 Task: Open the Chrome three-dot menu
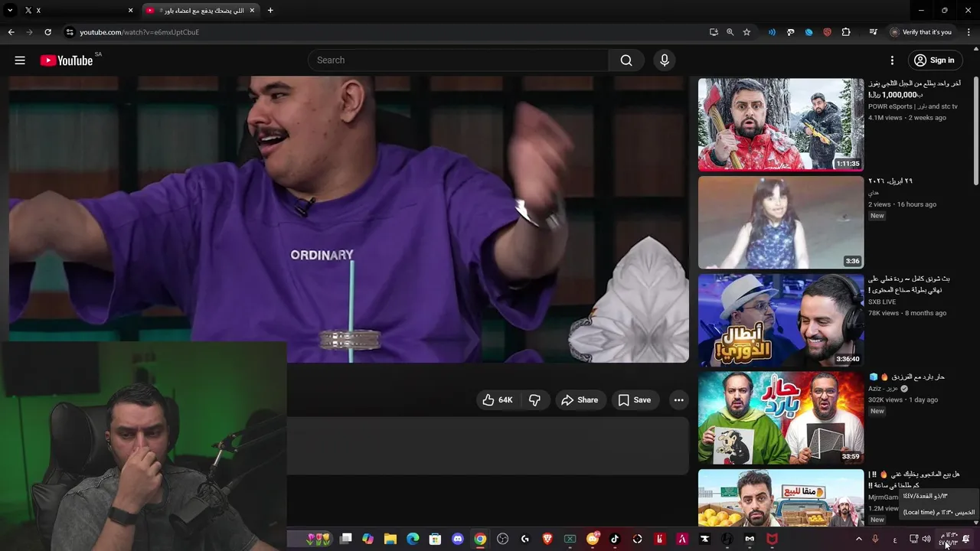[x=969, y=32]
